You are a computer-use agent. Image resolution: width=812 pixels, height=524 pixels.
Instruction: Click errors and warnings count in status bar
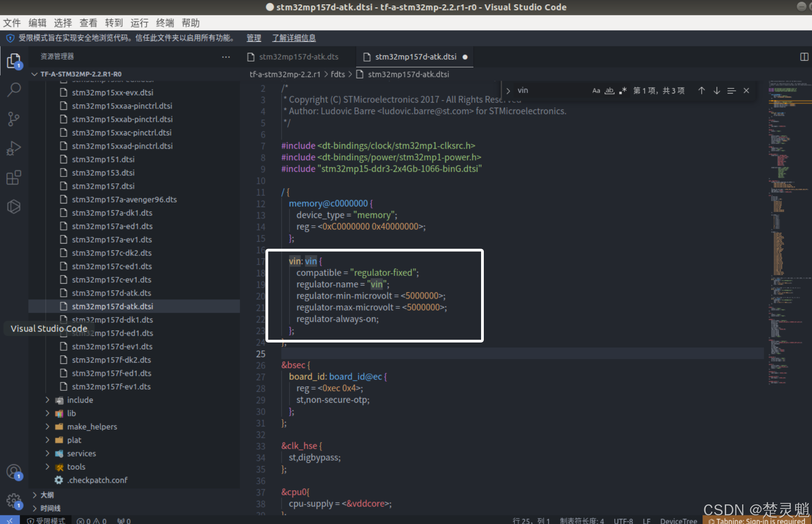pos(91,520)
